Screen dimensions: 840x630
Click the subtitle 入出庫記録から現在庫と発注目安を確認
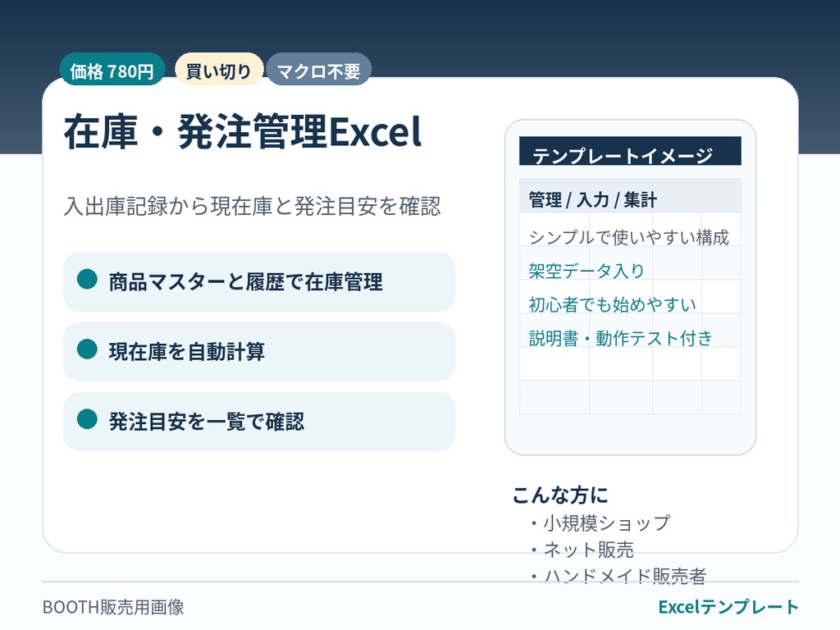tap(253, 206)
